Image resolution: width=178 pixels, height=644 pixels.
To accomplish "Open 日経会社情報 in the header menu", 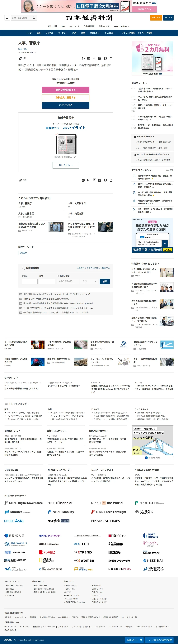I will pos(89,26).
